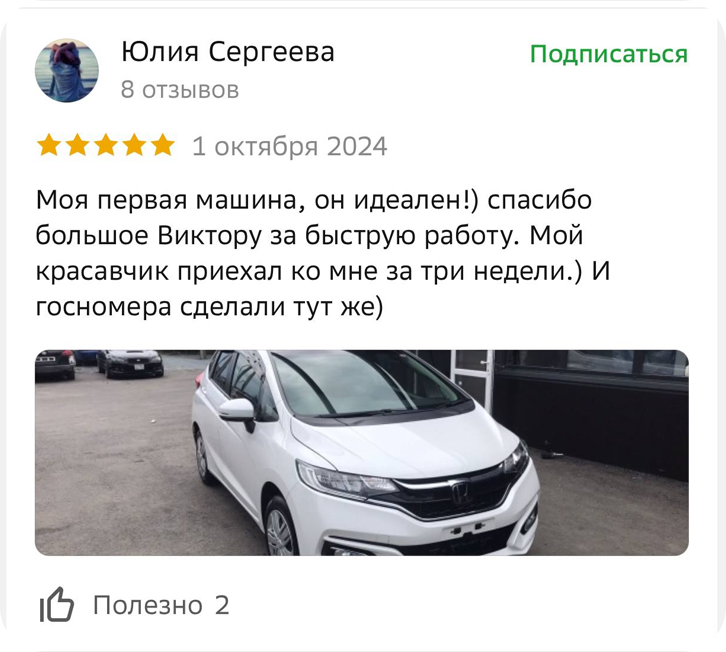Image resolution: width=726 pixels, height=652 pixels.
Task: Click the white car's side mirror in photo
Action: point(238,413)
